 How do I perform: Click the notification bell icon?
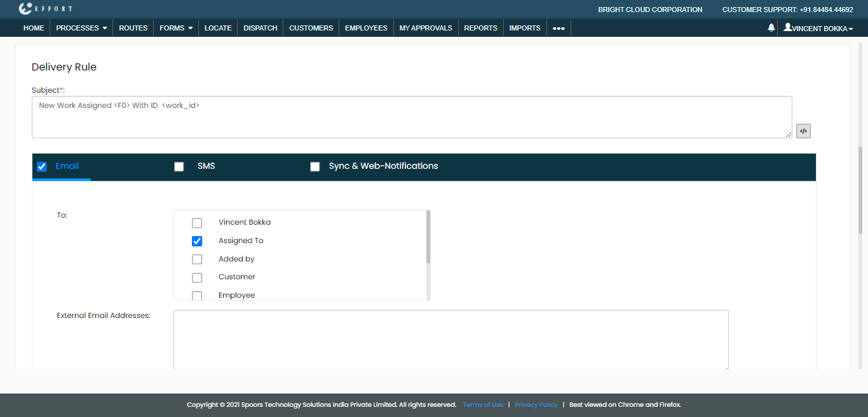771,28
